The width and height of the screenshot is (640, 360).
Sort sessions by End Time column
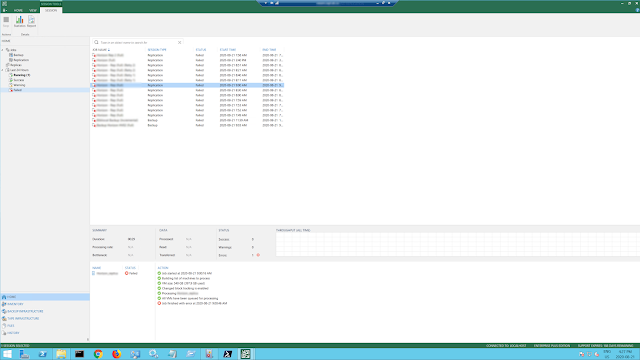269,50
